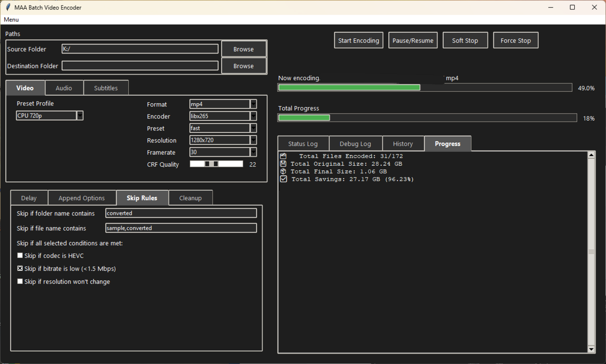Open the Menu in the menu bar
The height and width of the screenshot is (364, 606).
point(11,19)
